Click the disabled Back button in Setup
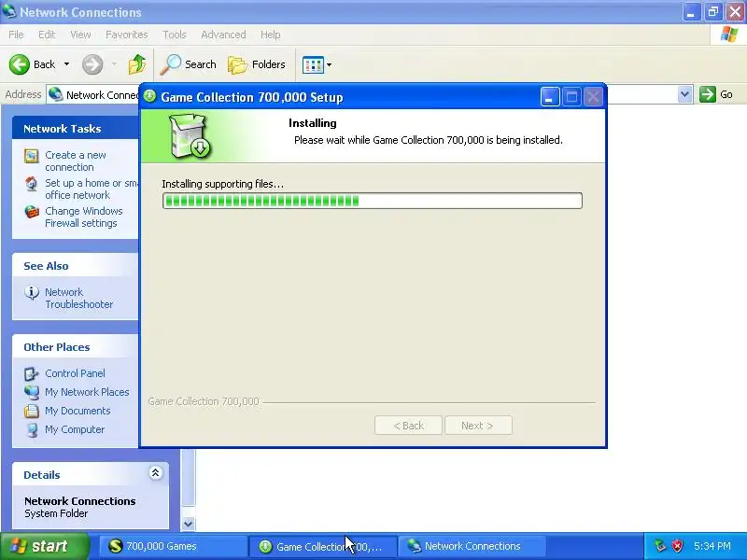Image resolution: width=747 pixels, height=560 pixels. pos(408,426)
